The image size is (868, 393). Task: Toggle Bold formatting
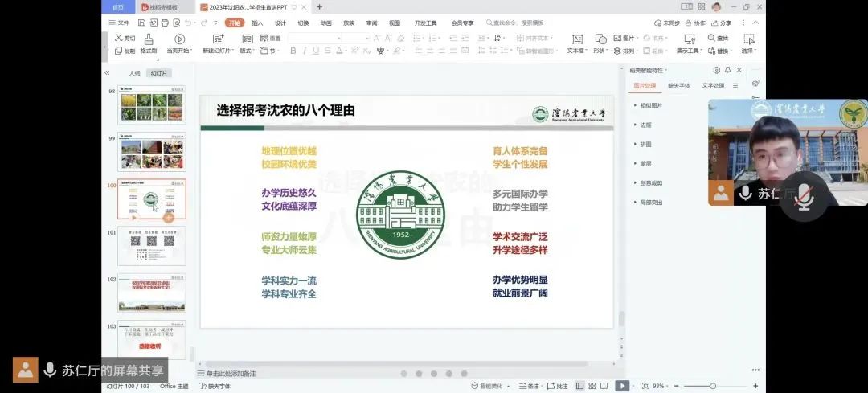(293, 51)
